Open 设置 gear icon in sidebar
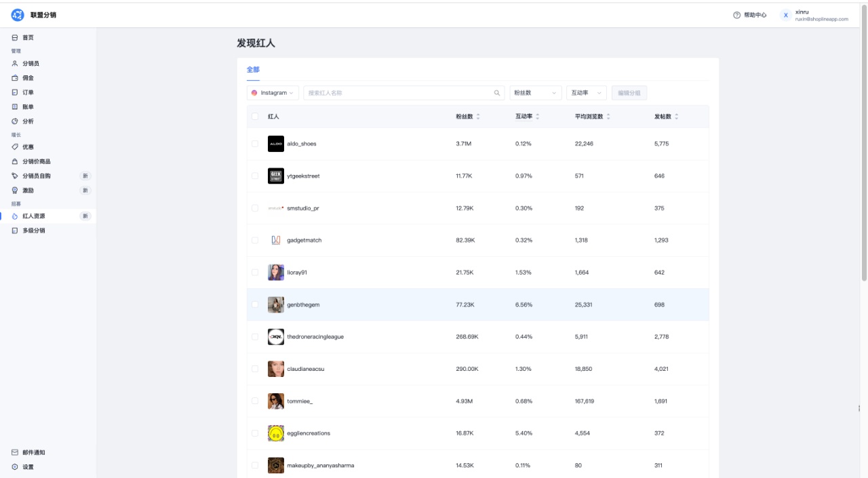The image size is (868, 478). click(x=15, y=467)
